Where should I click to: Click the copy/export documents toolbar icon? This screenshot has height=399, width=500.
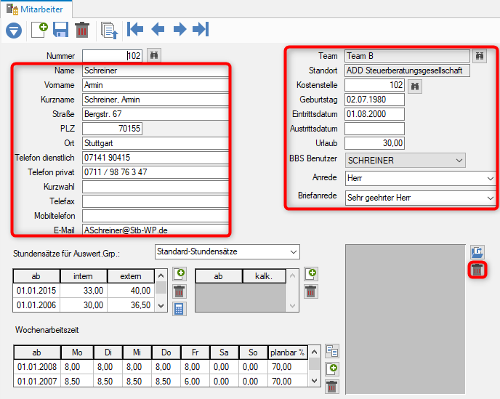pos(110,31)
